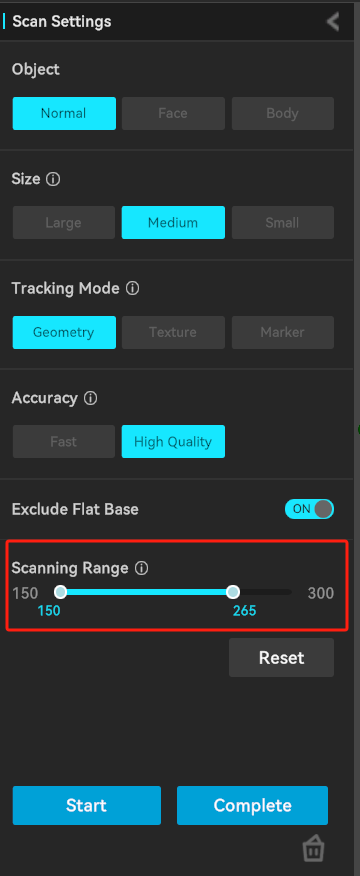This screenshot has height=876, width=360.
Task: Click the Tracking Mode info icon
Action: coord(132,289)
